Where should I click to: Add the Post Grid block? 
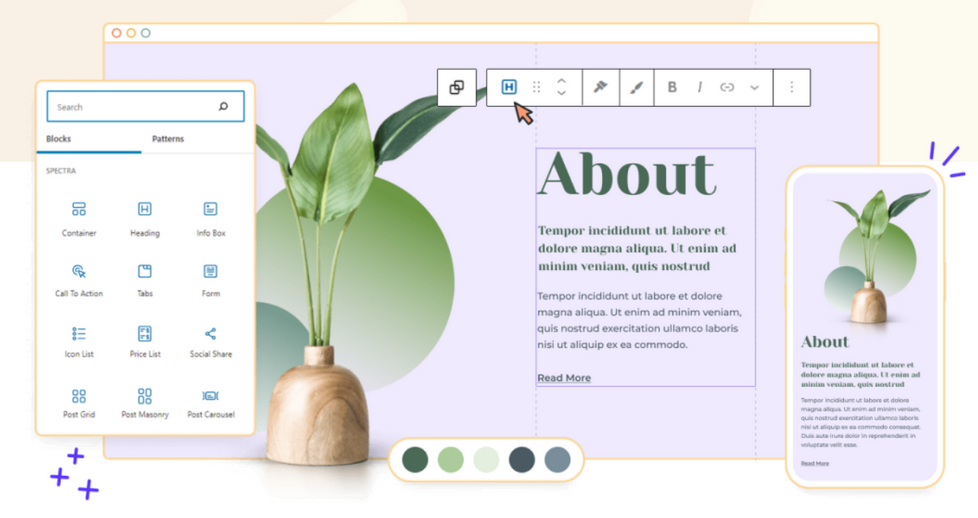tap(79, 397)
